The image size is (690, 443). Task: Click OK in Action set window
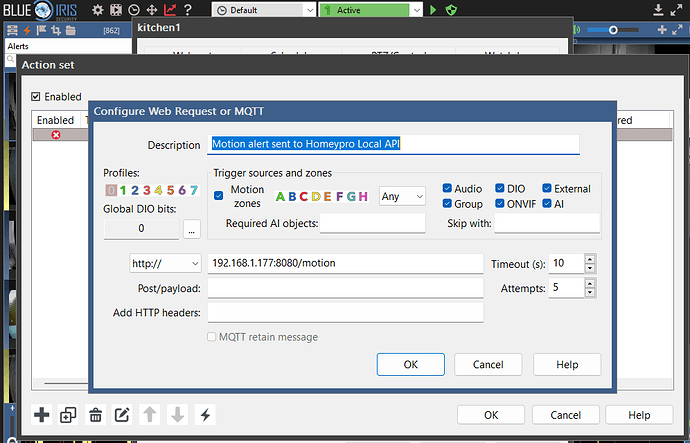(491, 415)
